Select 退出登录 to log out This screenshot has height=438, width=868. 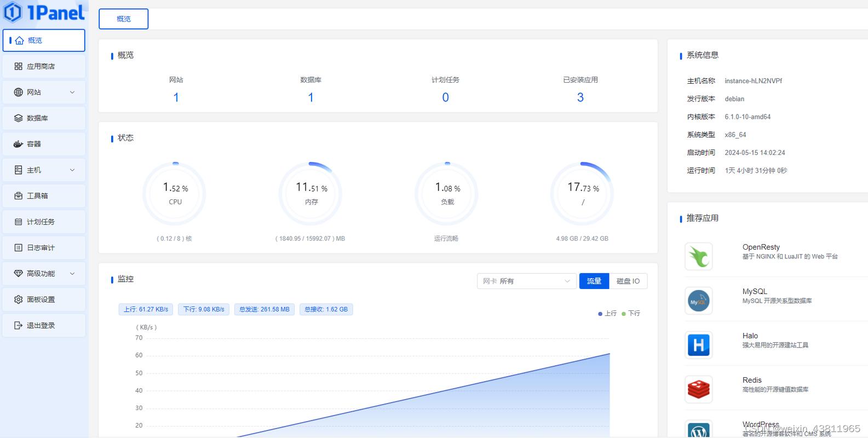(44, 325)
